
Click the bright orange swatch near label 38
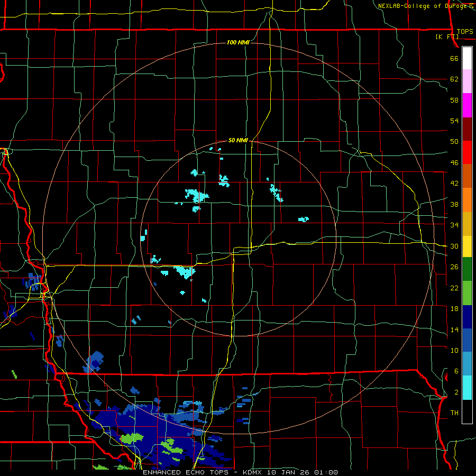[x=467, y=200]
